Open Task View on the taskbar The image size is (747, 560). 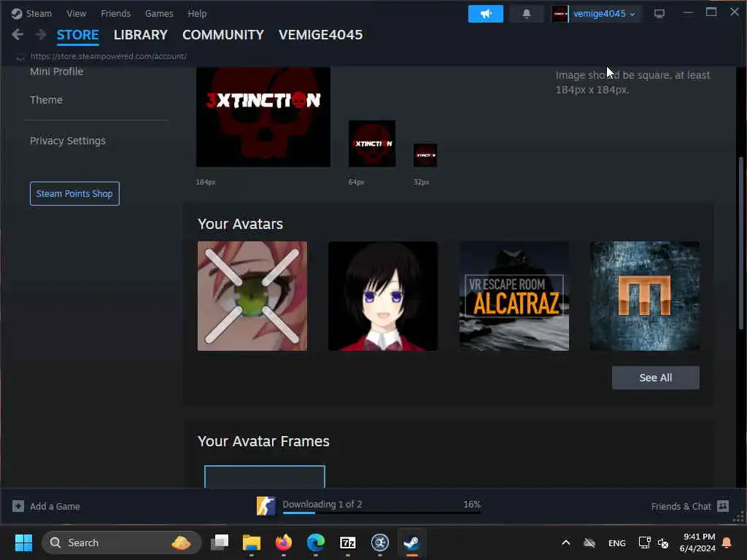[220, 542]
